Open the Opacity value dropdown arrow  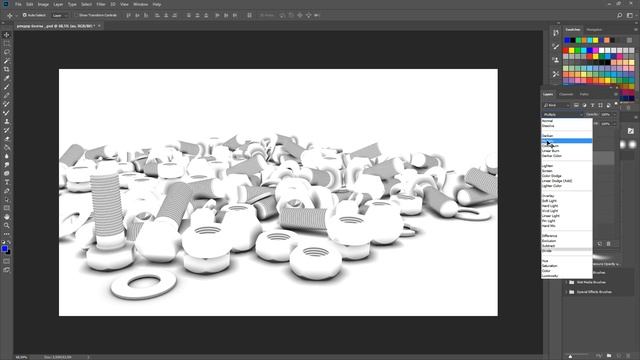coord(614,115)
